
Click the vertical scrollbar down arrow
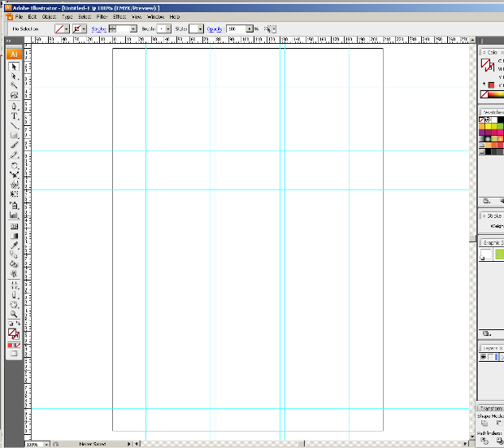click(x=472, y=437)
